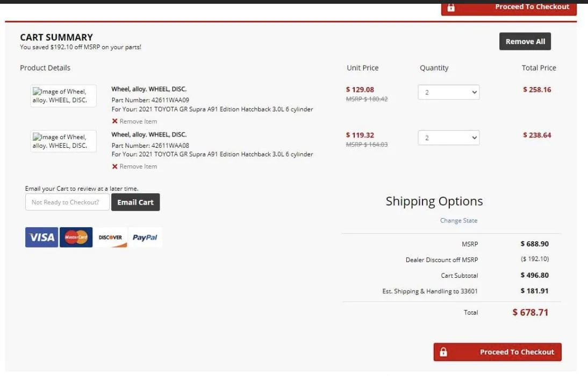
Task: Click MSRP value $ 688.90
Action: [534, 244]
